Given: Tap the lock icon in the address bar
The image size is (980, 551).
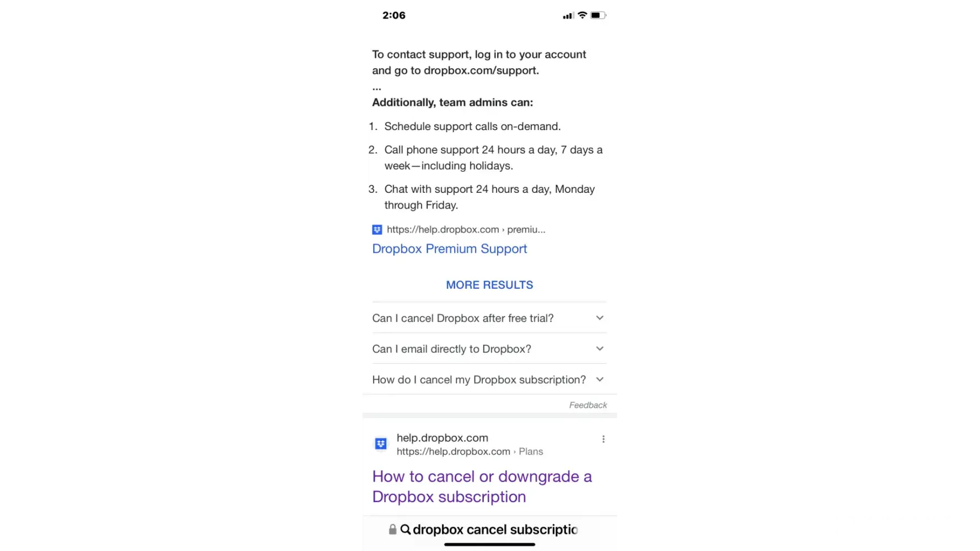Looking at the screenshot, I should (392, 530).
